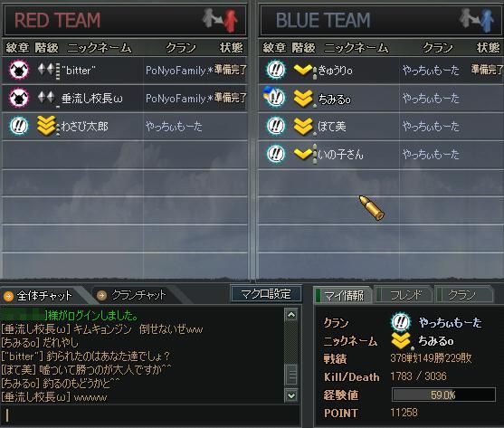The height and width of the screenshot is (428, 504).
Task: Click the clan emblem in My Info panel
Action: pyautogui.click(x=401, y=322)
